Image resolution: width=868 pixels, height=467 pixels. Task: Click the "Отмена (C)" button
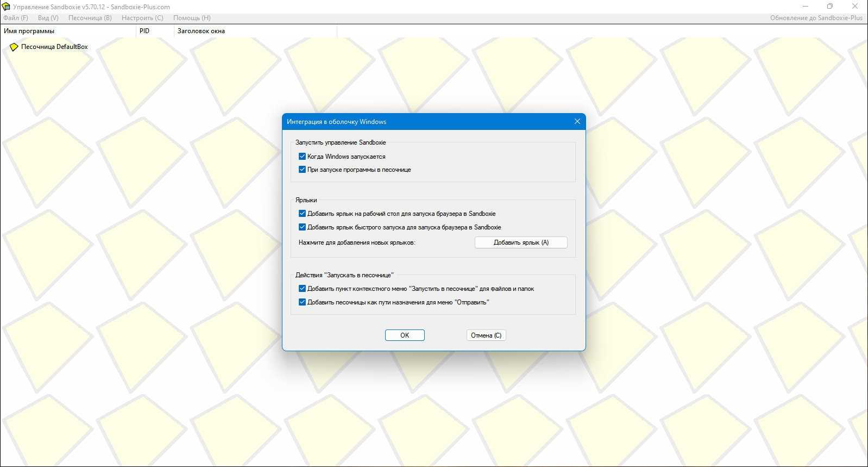[486, 335]
